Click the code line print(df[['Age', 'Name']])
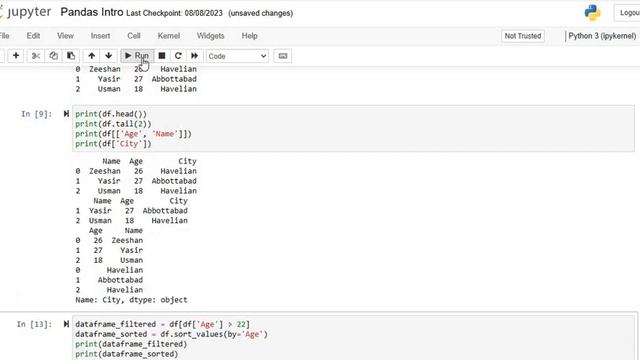 point(133,134)
